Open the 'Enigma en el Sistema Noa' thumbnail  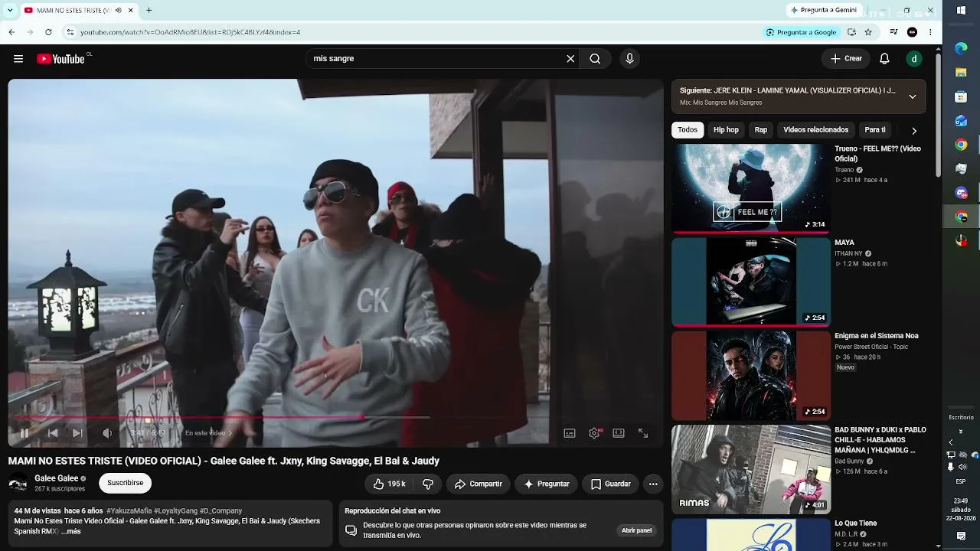coord(751,376)
